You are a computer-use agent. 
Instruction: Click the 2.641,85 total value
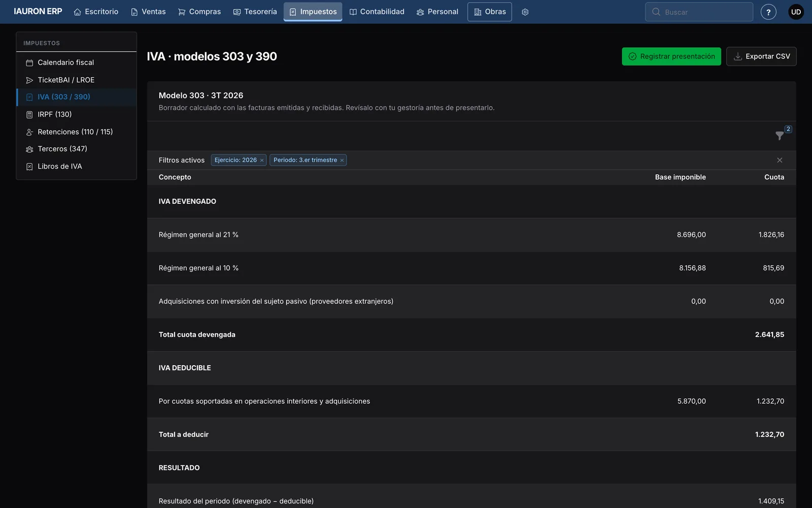pos(769,335)
